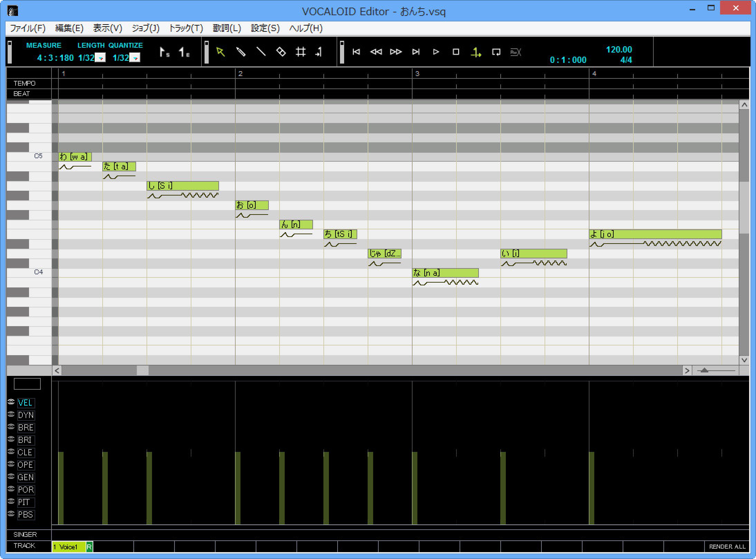
Task: Open the ファイル(F) menu
Action: pyautogui.click(x=27, y=28)
